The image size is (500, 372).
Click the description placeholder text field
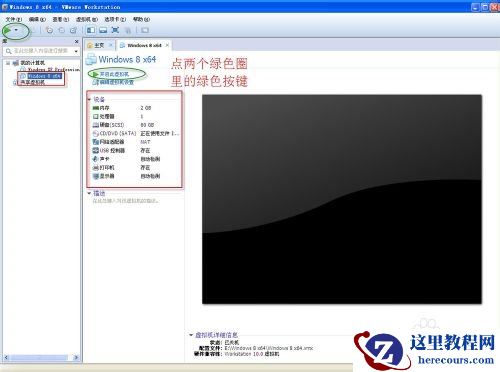pyautogui.click(x=125, y=201)
